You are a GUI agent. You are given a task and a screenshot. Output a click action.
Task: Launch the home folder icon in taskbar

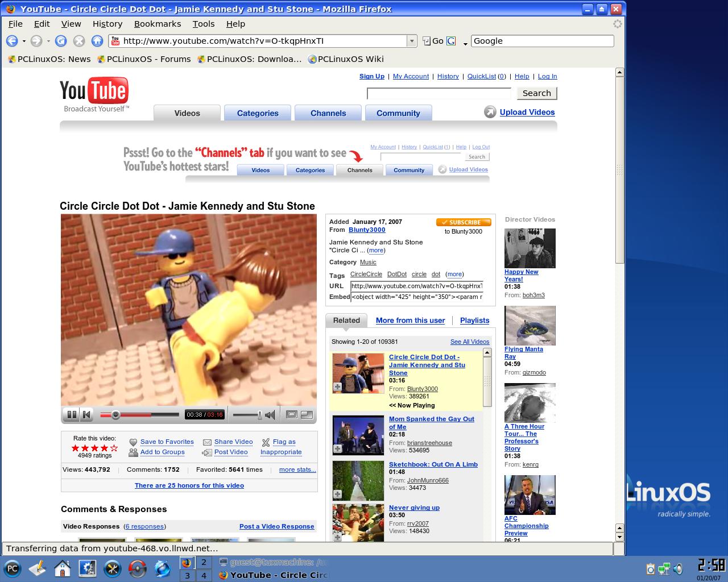pyautogui.click(x=63, y=568)
